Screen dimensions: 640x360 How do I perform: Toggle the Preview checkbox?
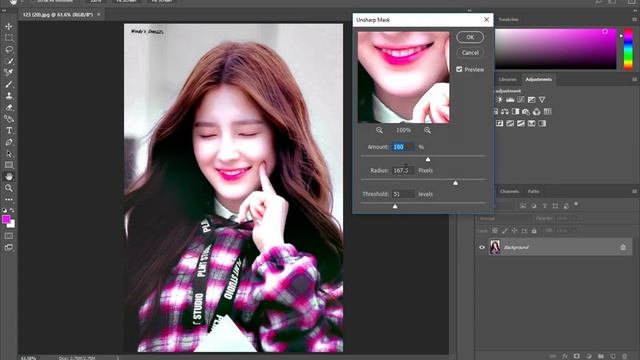click(x=459, y=69)
